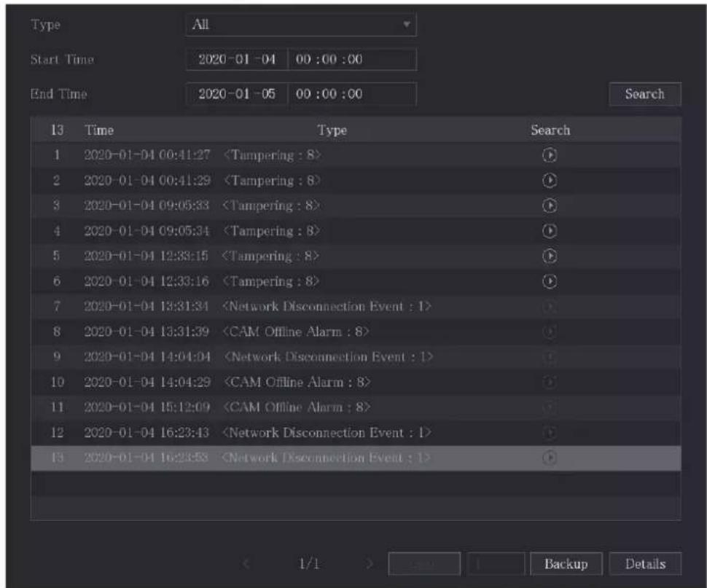Click the greyed-out button left of page input
This screenshot has height=588, width=707.
[x=424, y=564]
